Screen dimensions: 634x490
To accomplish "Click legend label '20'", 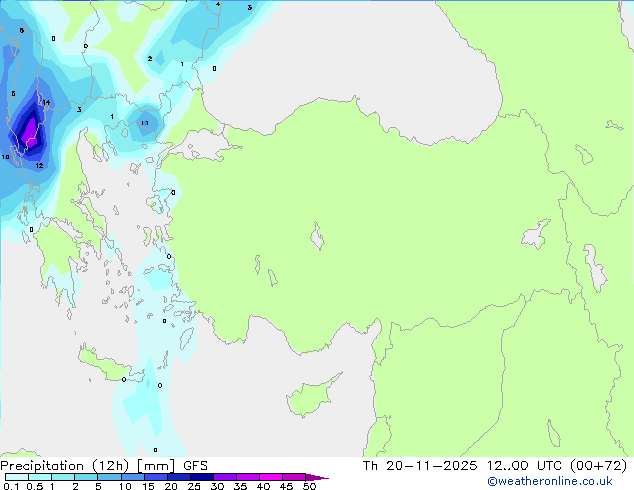I will coord(171,486).
